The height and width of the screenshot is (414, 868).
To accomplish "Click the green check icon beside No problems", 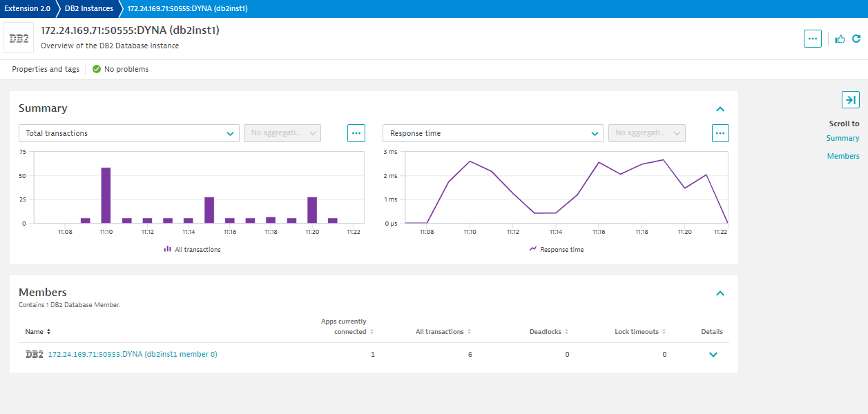I will [97, 69].
